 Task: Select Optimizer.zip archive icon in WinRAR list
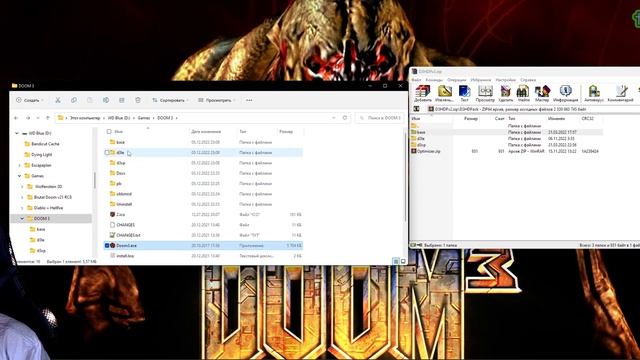414,151
